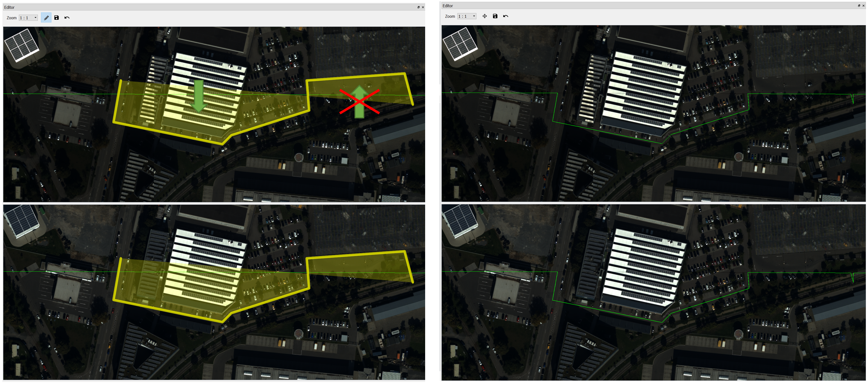Toggle the pencil draw tool in left Editor
The height and width of the screenshot is (383, 868).
[x=46, y=18]
